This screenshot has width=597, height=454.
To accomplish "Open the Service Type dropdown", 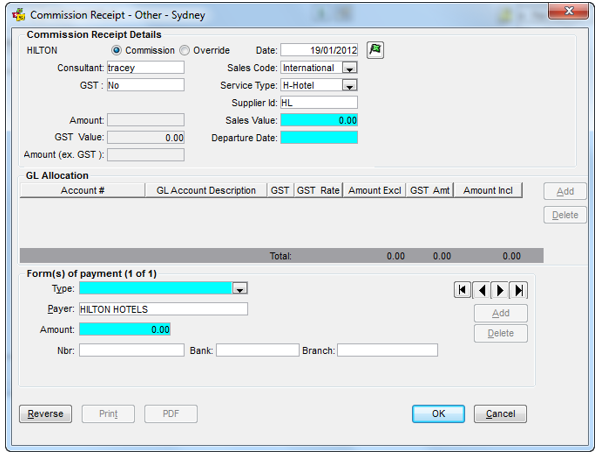I will click(x=350, y=85).
